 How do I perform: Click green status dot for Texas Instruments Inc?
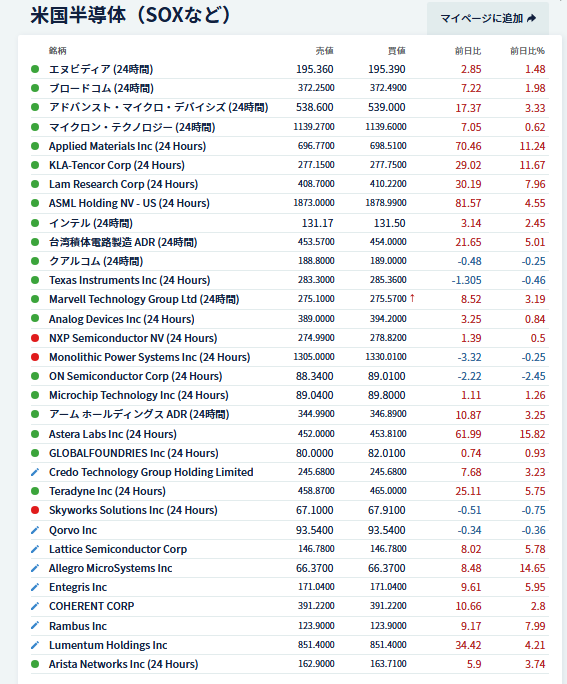(x=35, y=280)
